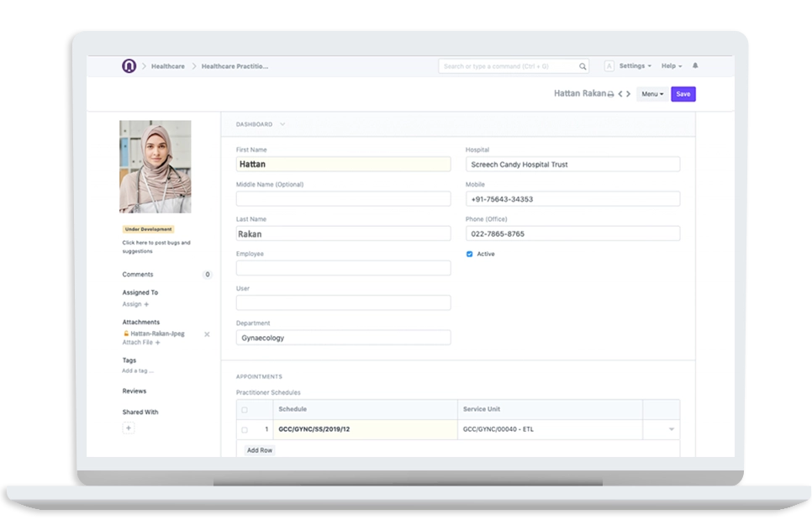Expand the Menu dropdown button

[652, 94]
